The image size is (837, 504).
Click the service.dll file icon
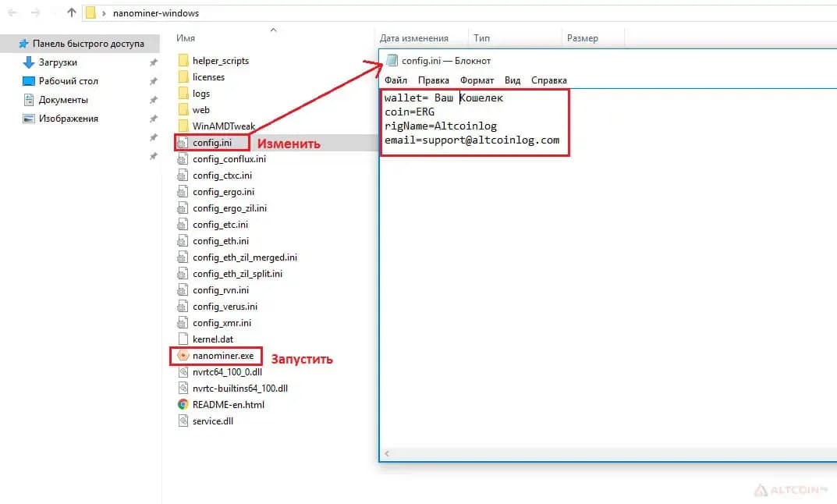point(183,421)
